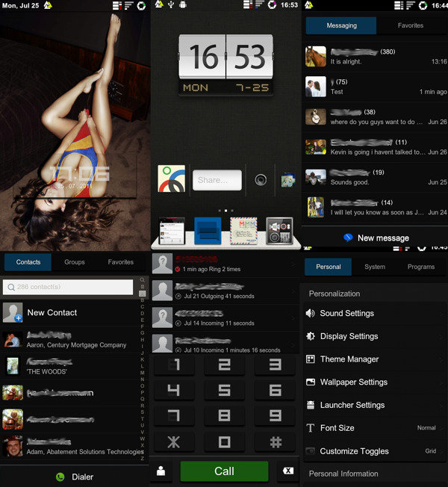Open Launcher Settings
The width and height of the screenshot is (448, 487).
click(375, 406)
